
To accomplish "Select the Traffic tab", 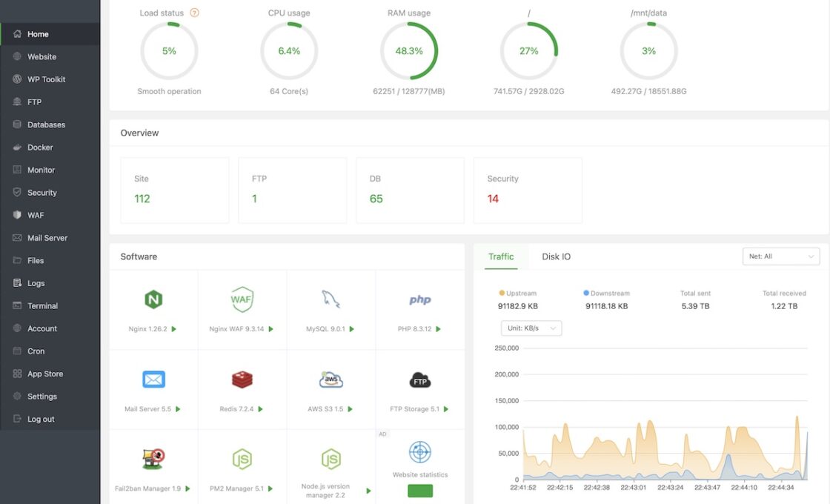I will coord(501,256).
